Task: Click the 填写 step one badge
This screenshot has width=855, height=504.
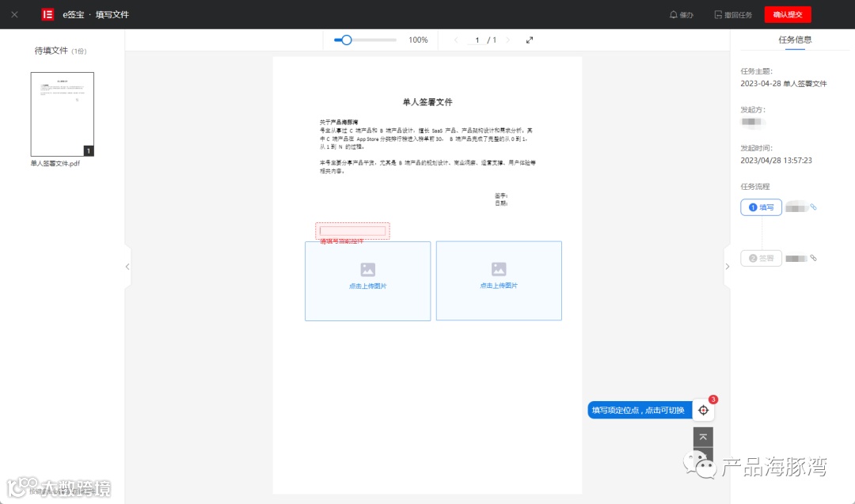Action: coord(762,207)
